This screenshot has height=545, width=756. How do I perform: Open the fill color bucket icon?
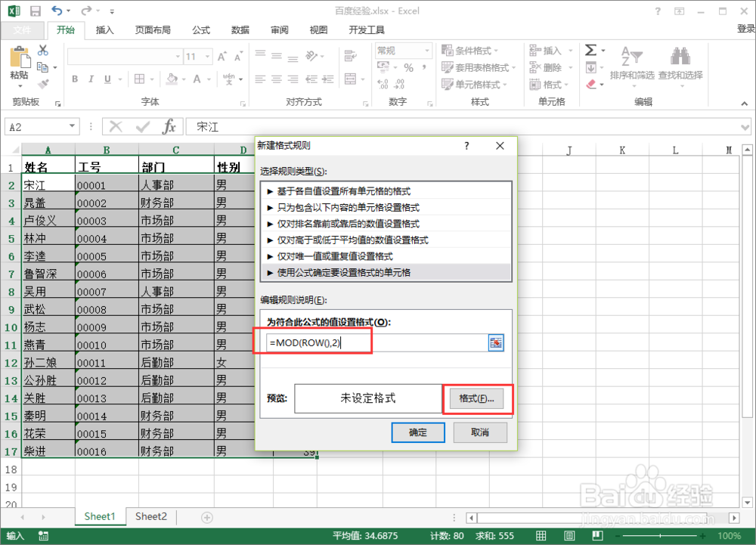coord(173,79)
